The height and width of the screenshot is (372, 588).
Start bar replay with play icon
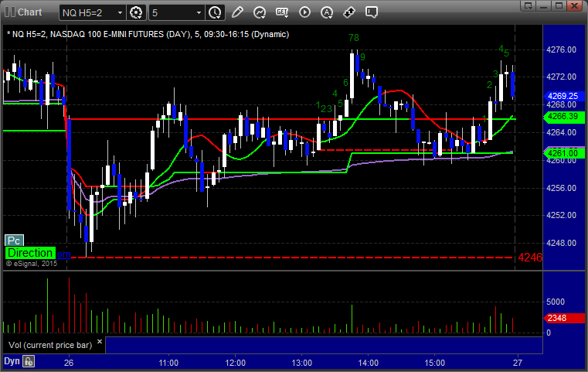click(x=304, y=12)
